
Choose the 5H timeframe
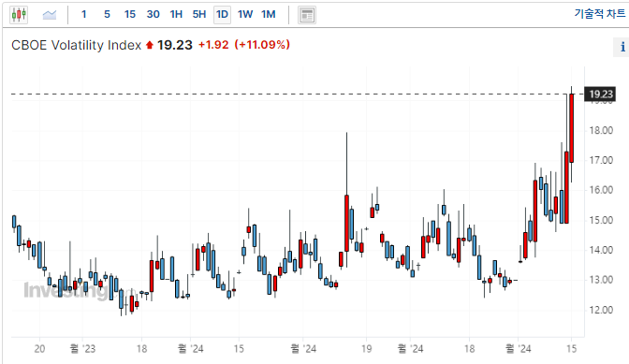(x=199, y=14)
